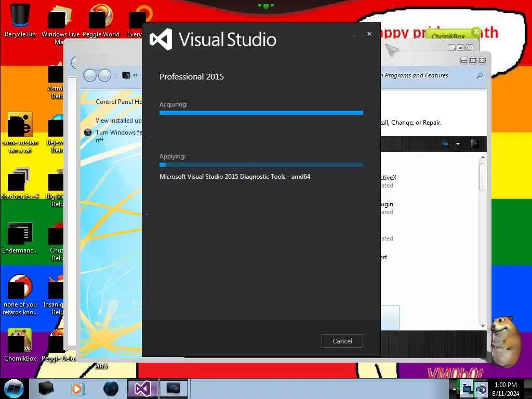Click search icon in Programs and Features
532x399 pixels.
pyautogui.click(x=480, y=75)
